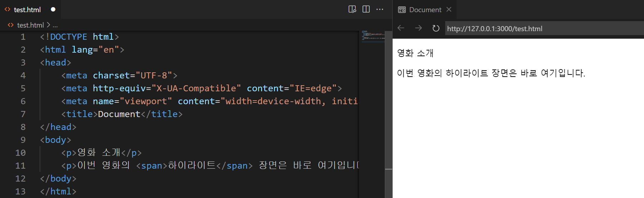Expand the breadcrumb chevron after test.html

pos(48,25)
